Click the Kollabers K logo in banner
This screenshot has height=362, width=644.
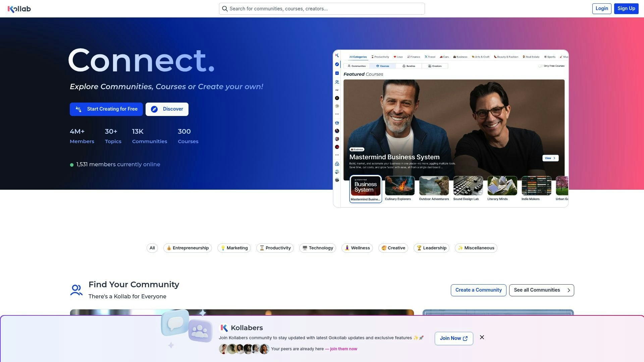tap(224, 328)
